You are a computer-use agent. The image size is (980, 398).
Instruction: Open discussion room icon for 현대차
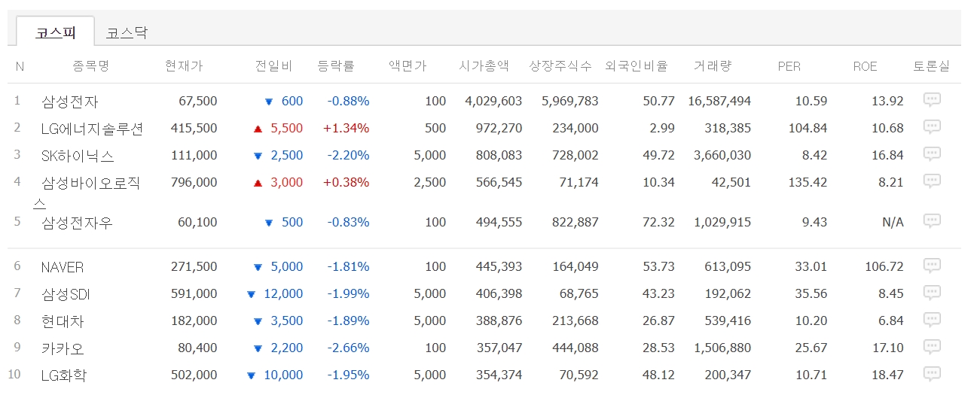[x=932, y=319]
